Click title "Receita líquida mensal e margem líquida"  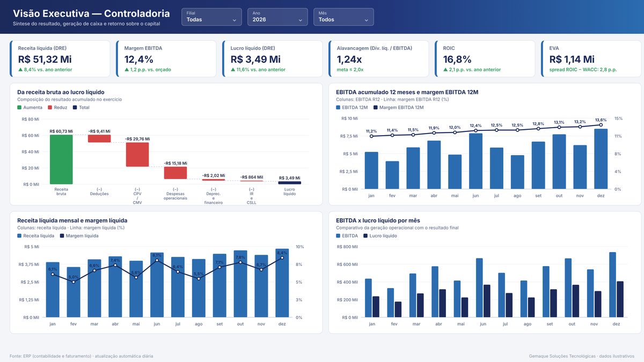tap(72, 220)
